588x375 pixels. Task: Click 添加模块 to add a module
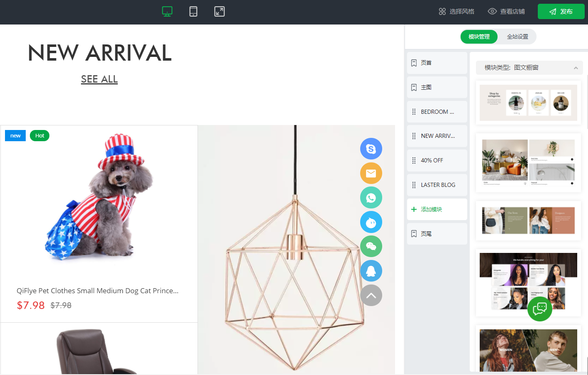pos(437,209)
